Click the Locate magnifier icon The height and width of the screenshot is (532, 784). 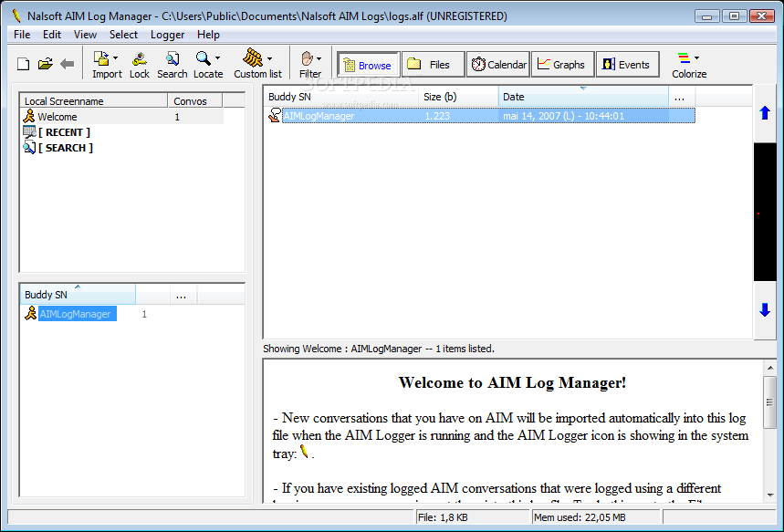point(203,58)
